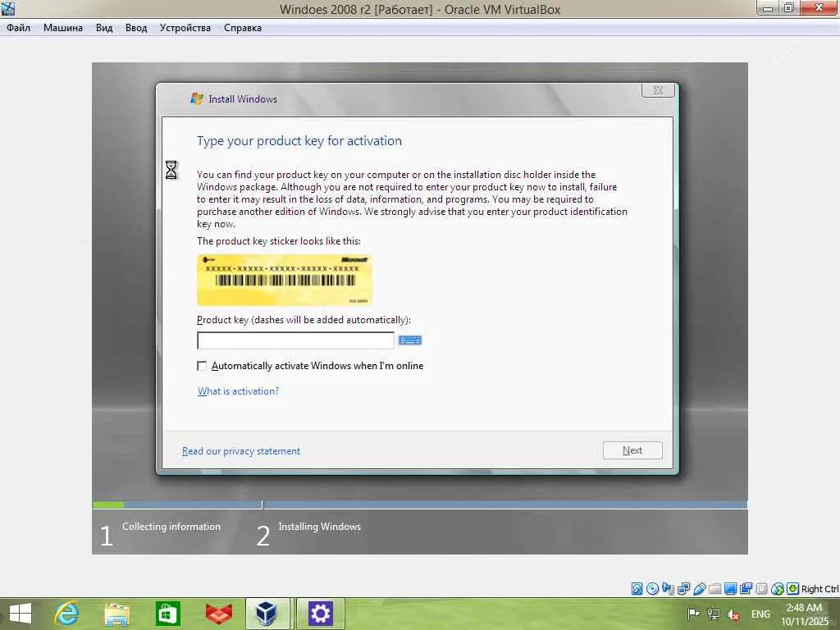Open the Файл menu
This screenshot has height=630, width=840.
click(18, 28)
